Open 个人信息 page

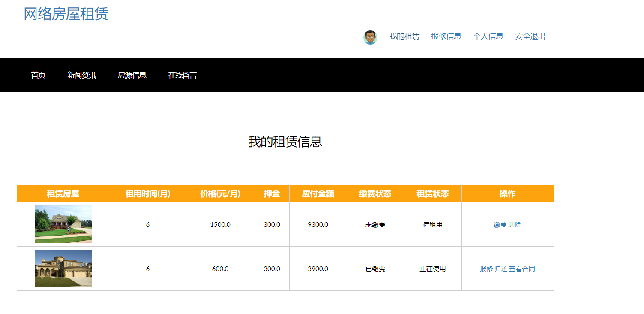[x=488, y=36]
